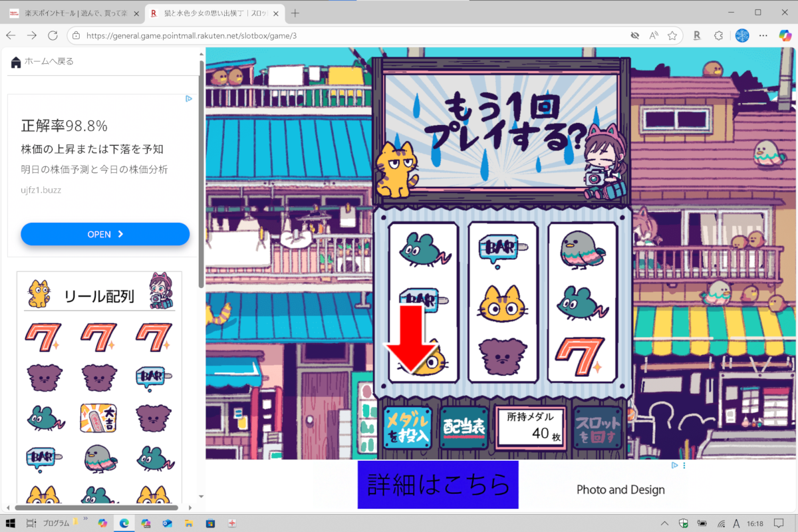Click the Edge icon on the taskbar

124,523
